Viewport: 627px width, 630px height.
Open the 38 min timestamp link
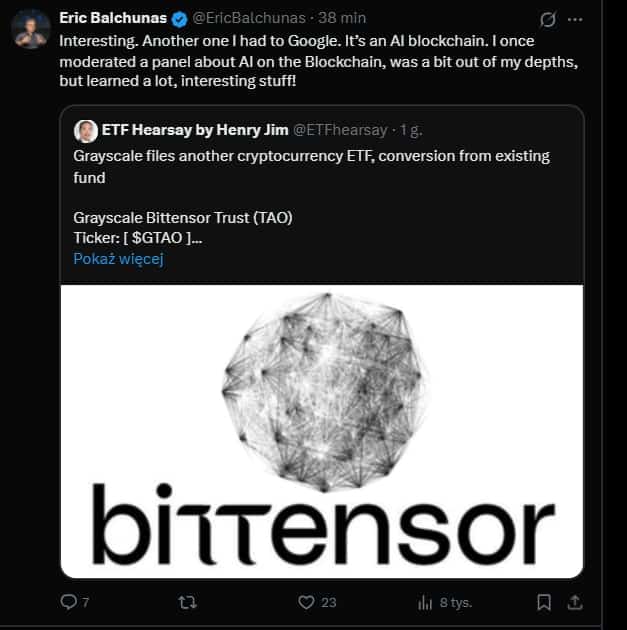coord(343,18)
